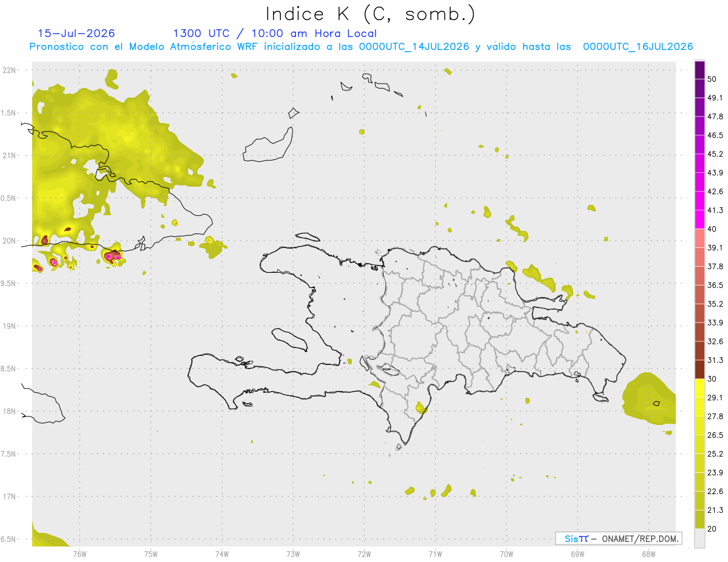Click the colorbar label '25.2'
This screenshot has width=728, height=562.
click(x=715, y=453)
